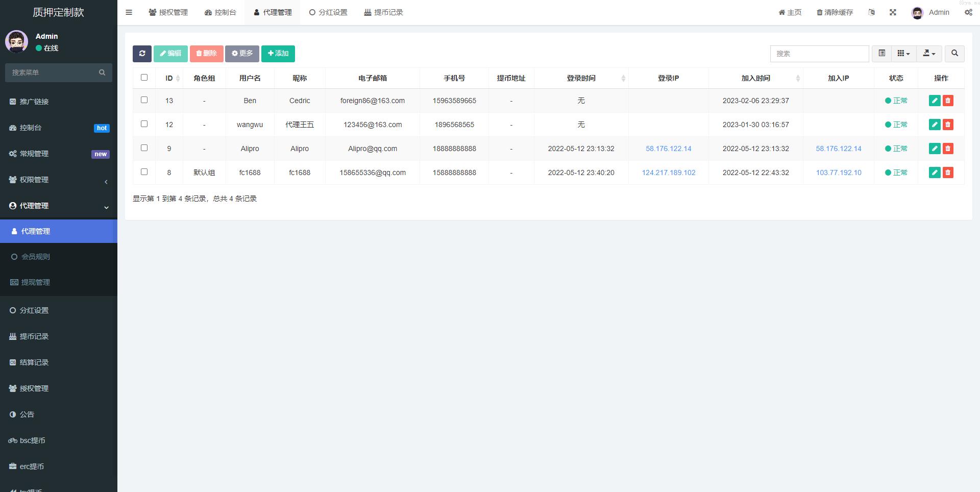
Task: Select the checkbox for ID 13 row
Action: click(x=144, y=100)
